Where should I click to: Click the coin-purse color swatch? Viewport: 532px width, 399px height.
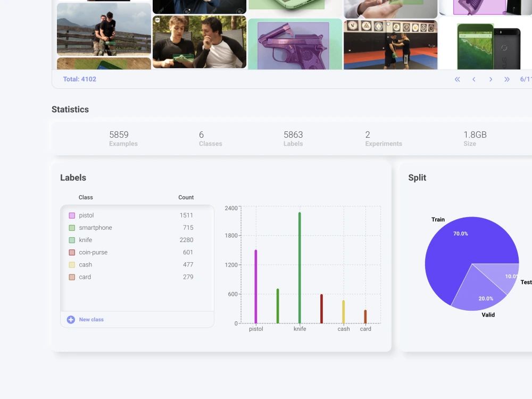[72, 252]
